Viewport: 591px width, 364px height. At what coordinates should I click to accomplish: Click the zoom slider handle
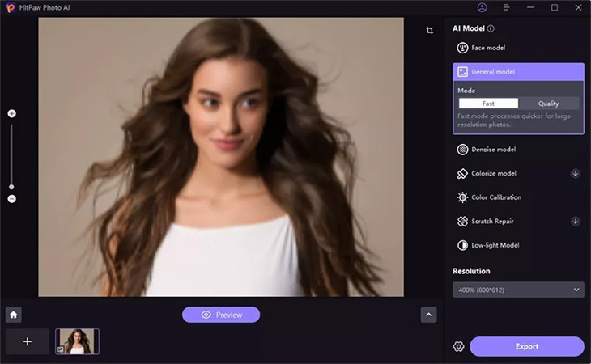point(11,187)
